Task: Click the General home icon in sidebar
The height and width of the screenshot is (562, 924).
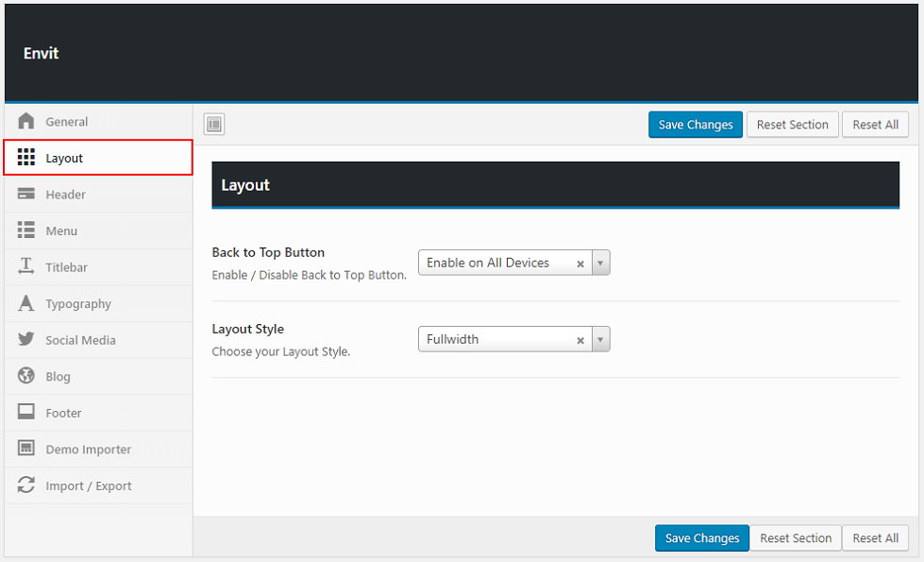Action: click(x=26, y=122)
